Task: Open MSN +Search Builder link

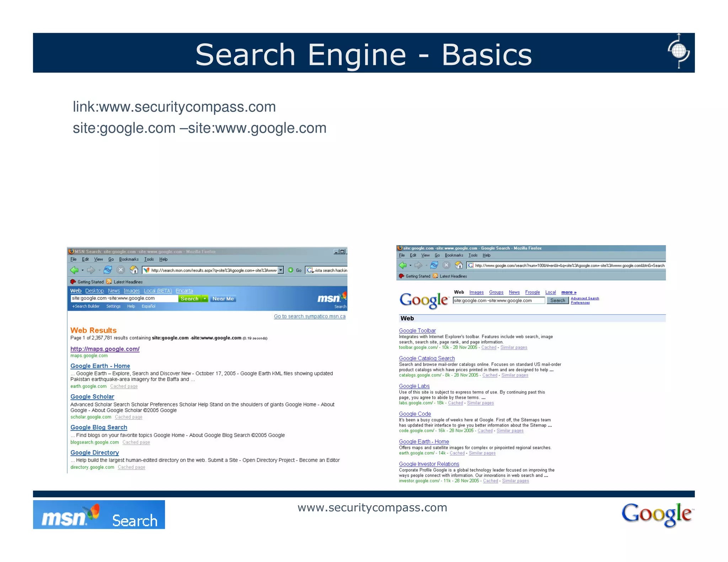Action: (86, 306)
